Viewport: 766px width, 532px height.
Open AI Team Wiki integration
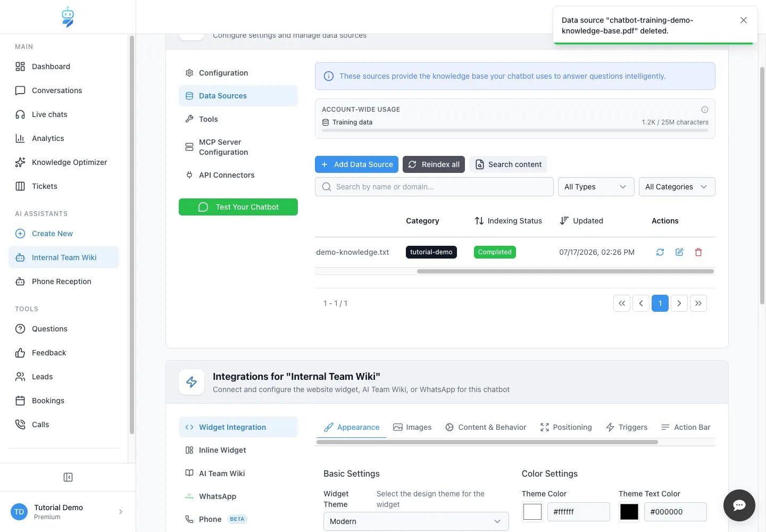pyautogui.click(x=238, y=473)
